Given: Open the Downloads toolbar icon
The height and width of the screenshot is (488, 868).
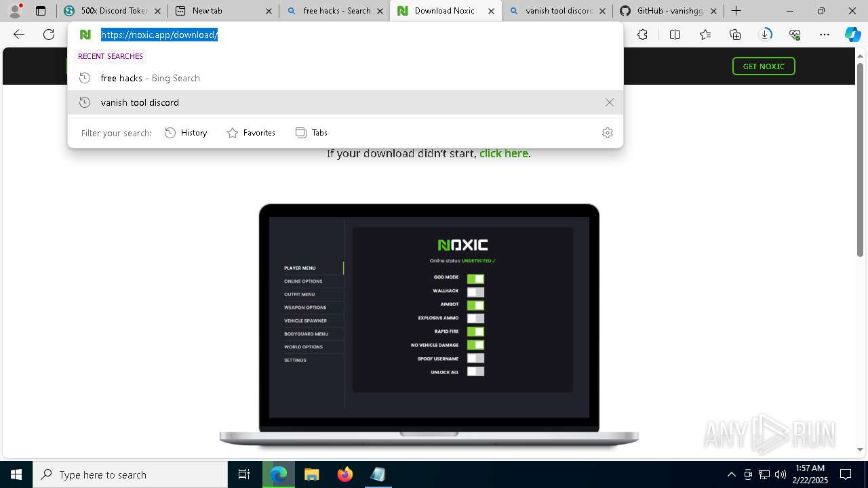Looking at the screenshot, I should click(x=765, y=35).
